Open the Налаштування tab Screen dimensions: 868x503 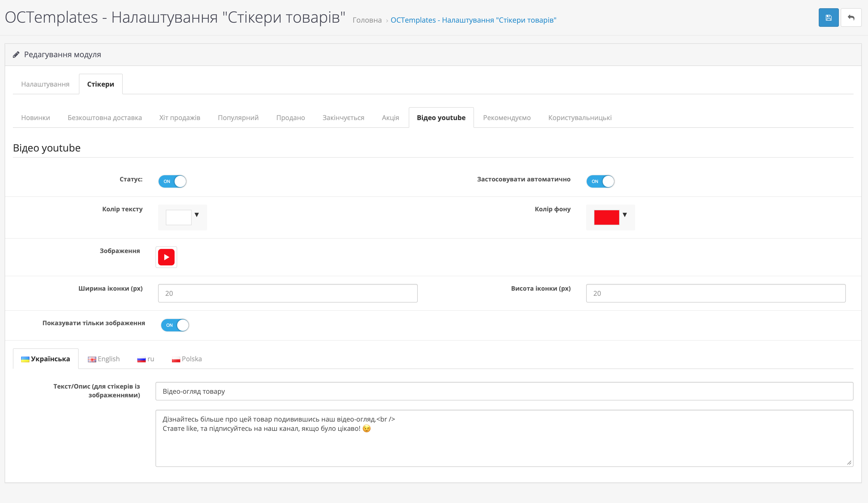pyautogui.click(x=45, y=84)
